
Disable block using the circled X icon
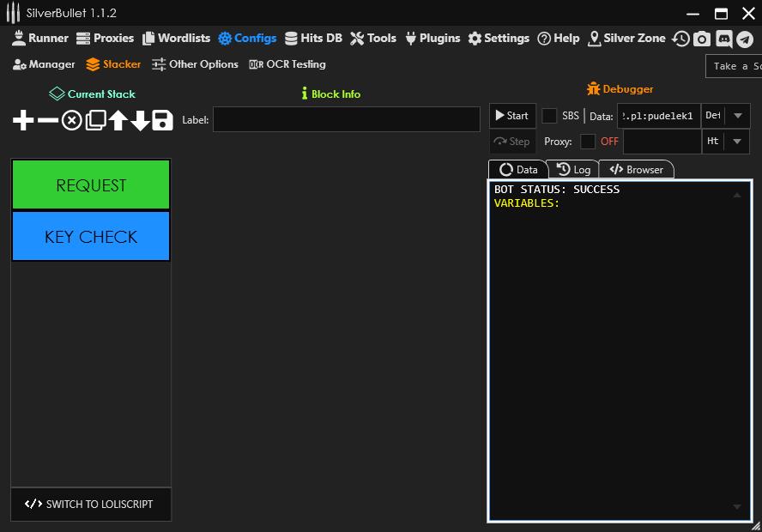pos(72,120)
